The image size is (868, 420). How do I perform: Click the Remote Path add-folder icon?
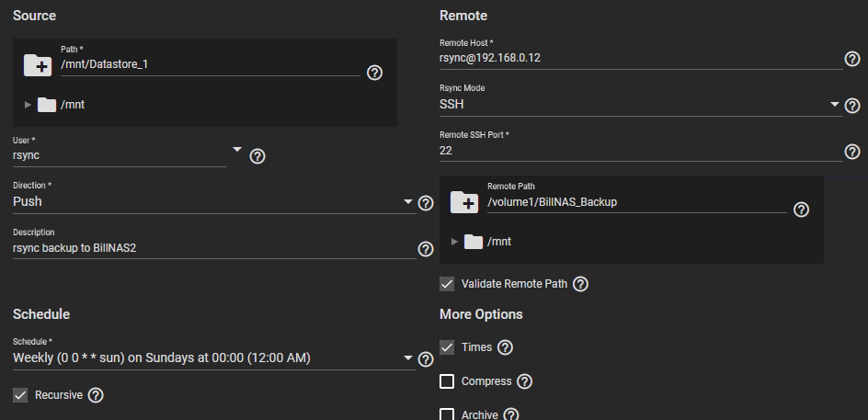464,202
